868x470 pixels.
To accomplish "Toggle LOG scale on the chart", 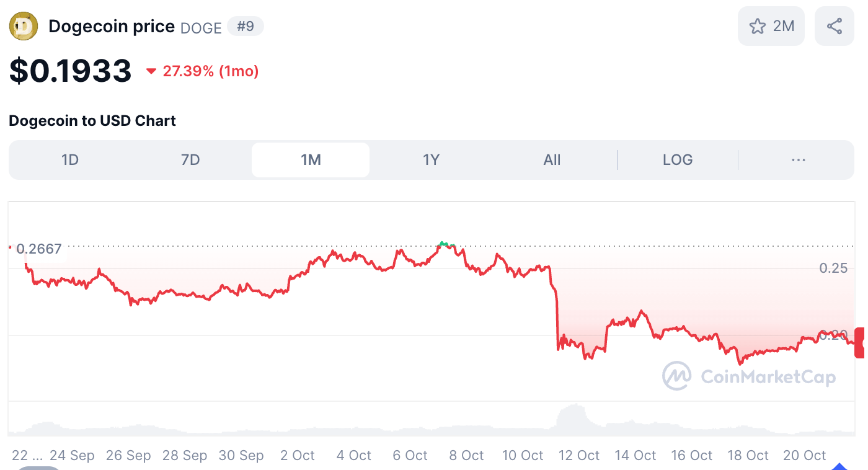I will click(x=677, y=160).
